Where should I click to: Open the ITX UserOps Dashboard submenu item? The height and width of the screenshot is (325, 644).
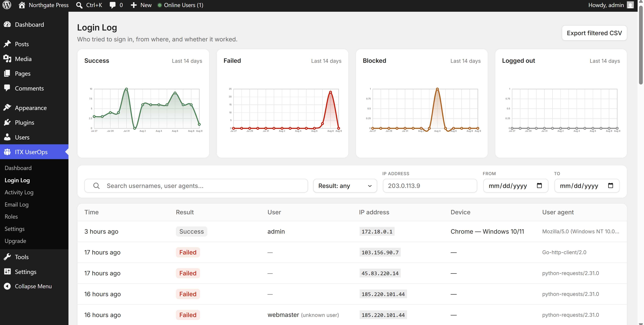click(18, 168)
